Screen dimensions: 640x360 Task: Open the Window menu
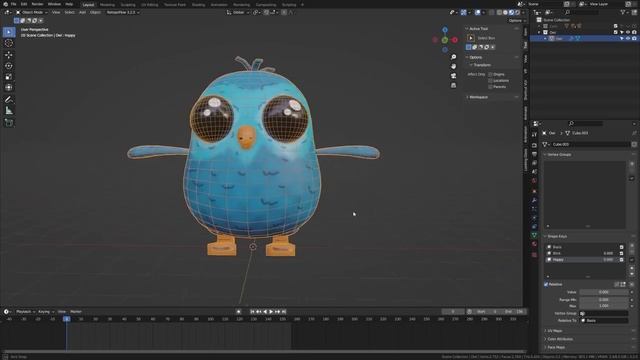(54, 4)
